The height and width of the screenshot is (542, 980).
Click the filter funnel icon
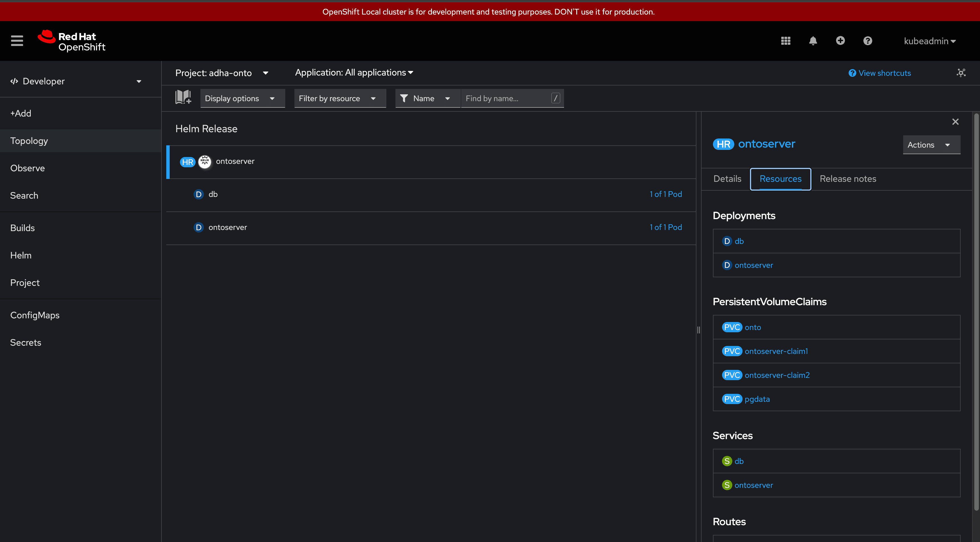(x=404, y=98)
